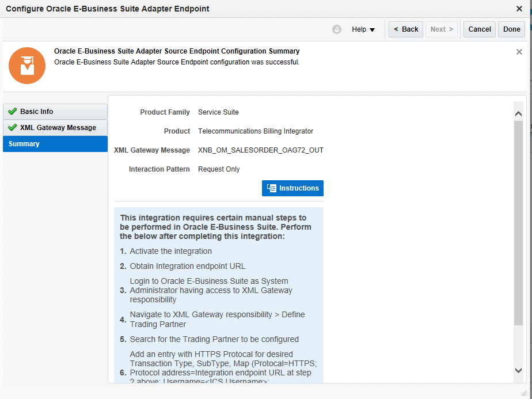Click the 'Search for the Trading Partner' step
The height and width of the screenshot is (399, 532).
[214, 339]
